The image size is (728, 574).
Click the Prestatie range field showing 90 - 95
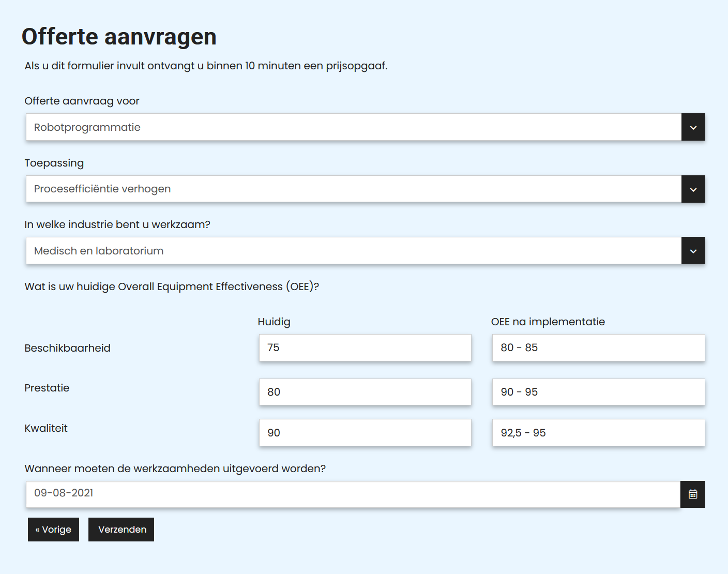point(598,392)
